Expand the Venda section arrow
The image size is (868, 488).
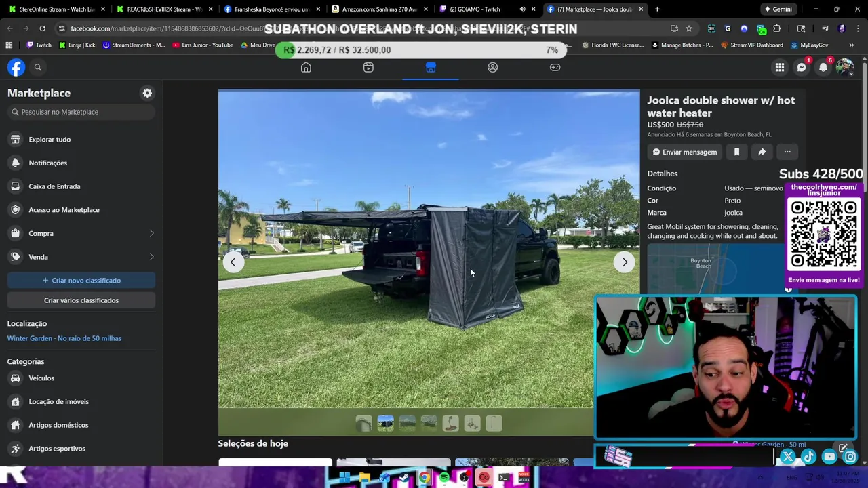tap(151, 257)
